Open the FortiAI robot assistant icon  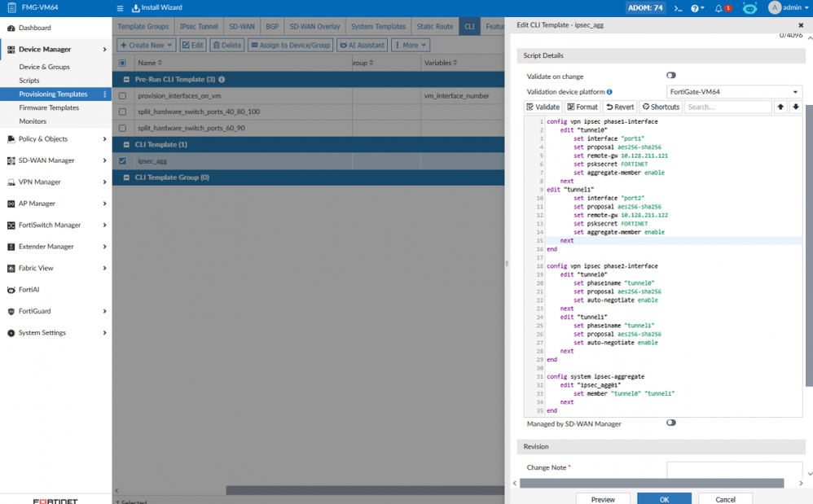point(749,8)
